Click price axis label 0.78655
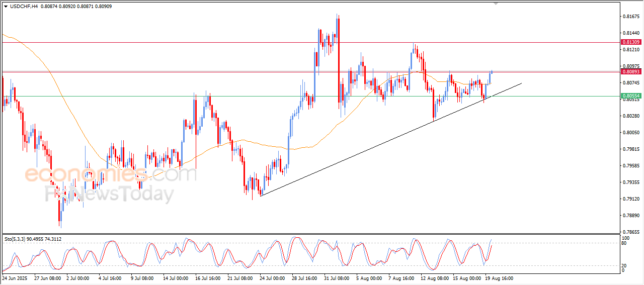The height and width of the screenshot is (285, 644). click(631, 232)
